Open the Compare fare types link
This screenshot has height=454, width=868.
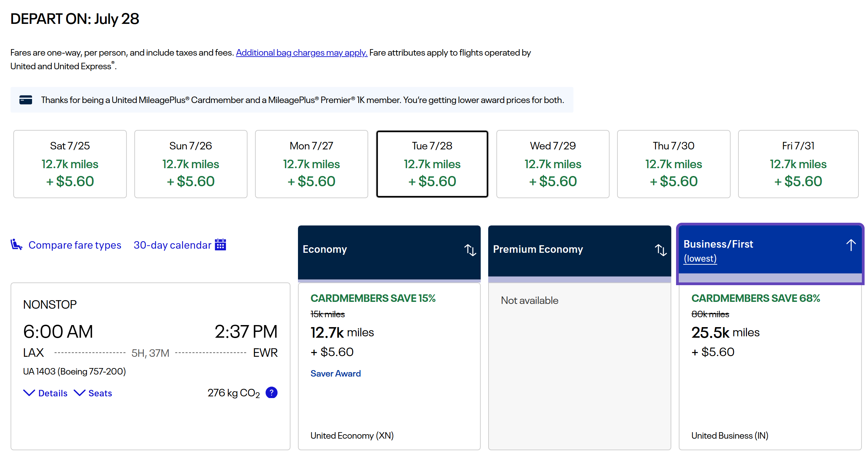click(75, 245)
